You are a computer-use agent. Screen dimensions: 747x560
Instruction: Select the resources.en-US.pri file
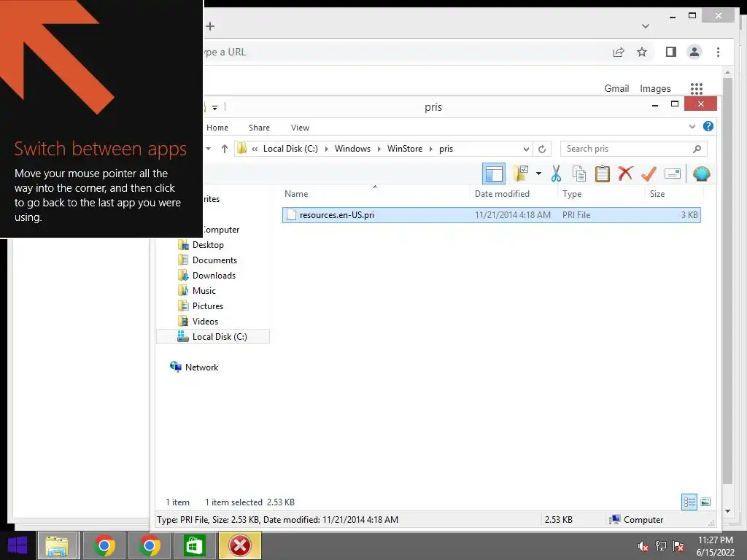coord(491,215)
